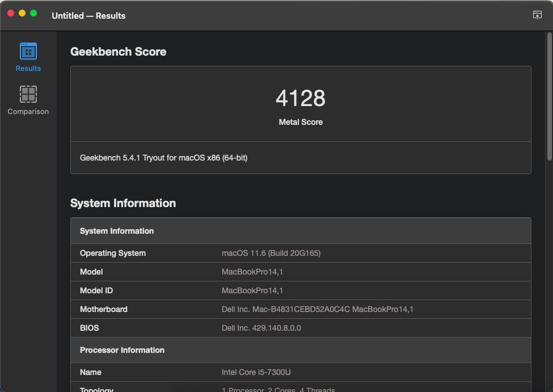Image resolution: width=553 pixels, height=392 pixels.
Task: Click the upload results icon in the titlebar
Action: [537, 15]
